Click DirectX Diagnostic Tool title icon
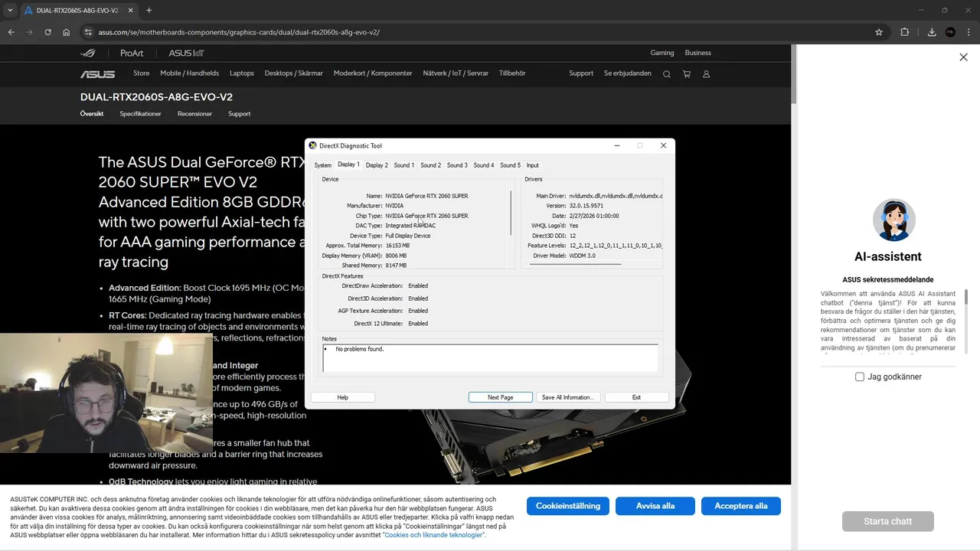The image size is (980, 551). tap(312, 145)
